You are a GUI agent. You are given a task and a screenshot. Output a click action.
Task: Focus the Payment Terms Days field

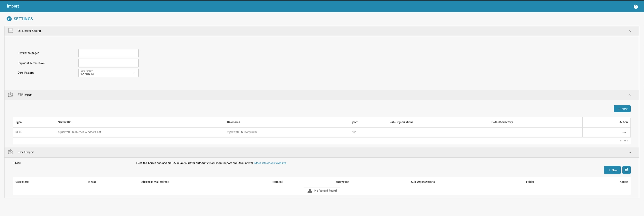coord(108,63)
